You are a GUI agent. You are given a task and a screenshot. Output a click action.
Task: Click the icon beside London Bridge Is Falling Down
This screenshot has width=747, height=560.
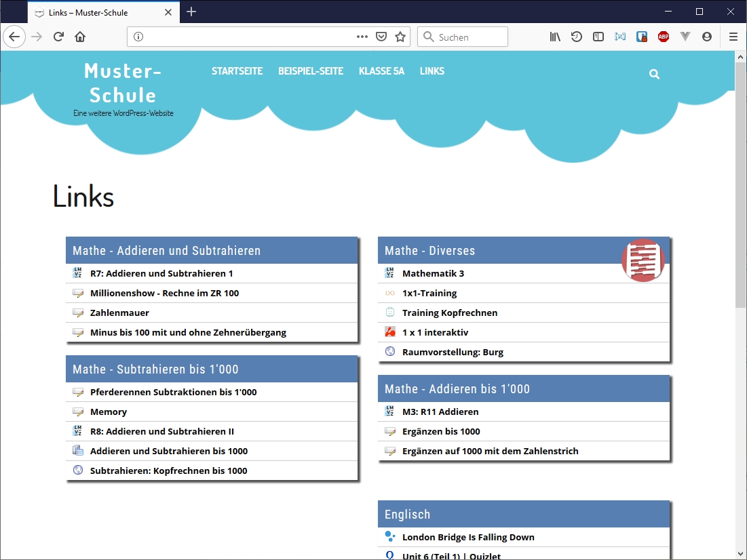[389, 536]
